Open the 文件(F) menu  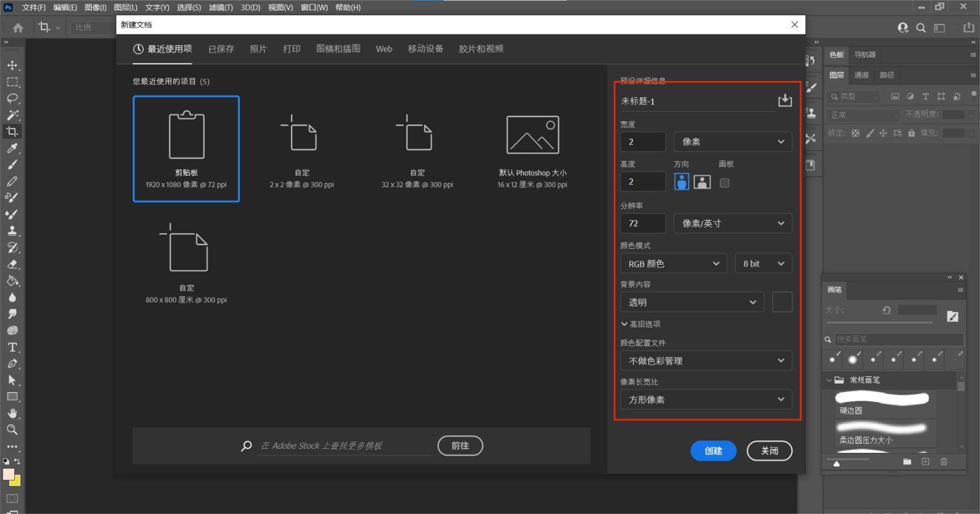pyautogui.click(x=33, y=7)
